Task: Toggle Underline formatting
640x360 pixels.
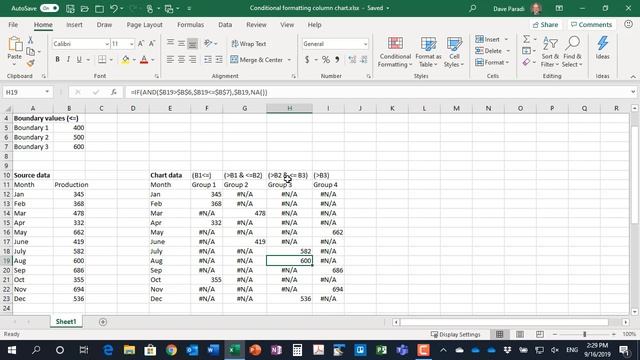Action: pos(79,60)
